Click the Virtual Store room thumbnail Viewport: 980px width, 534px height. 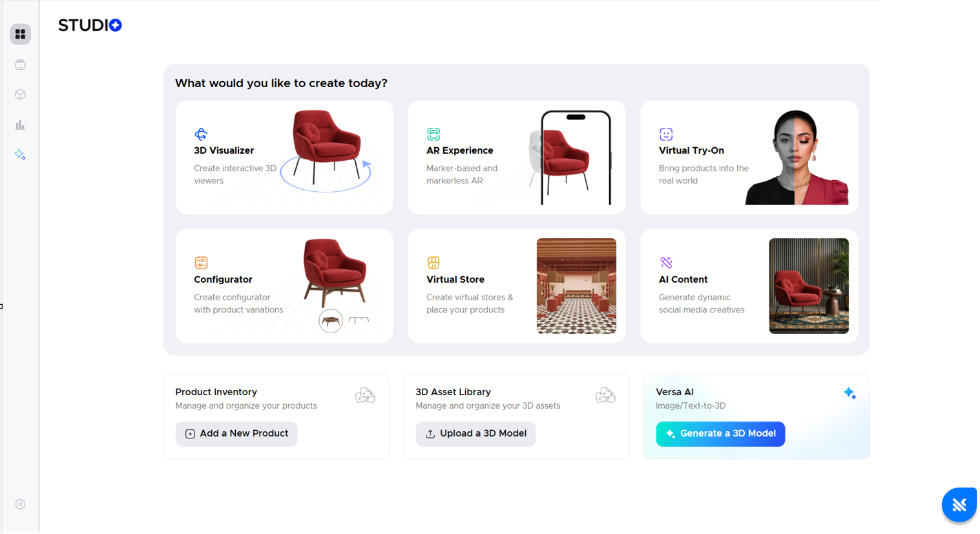pos(576,286)
